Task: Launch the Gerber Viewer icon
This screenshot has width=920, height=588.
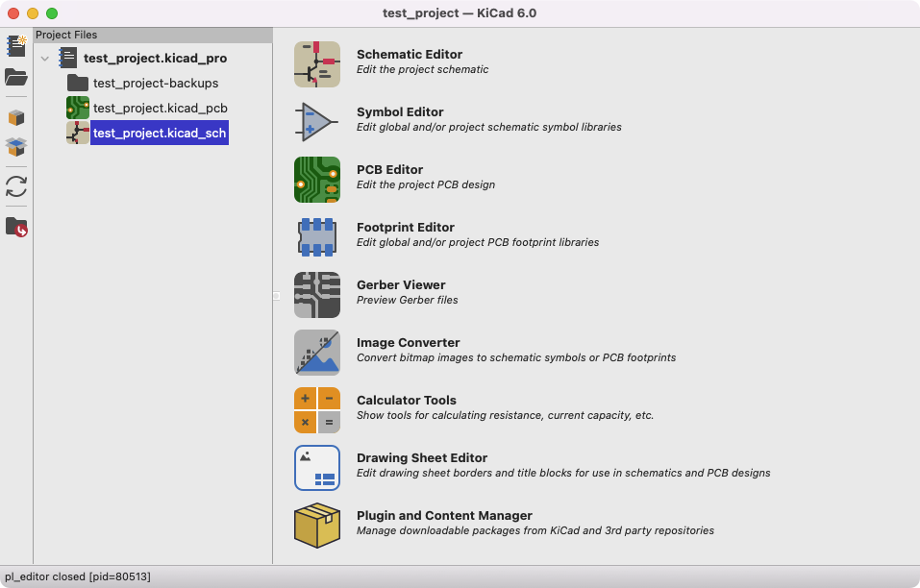Action: click(317, 295)
